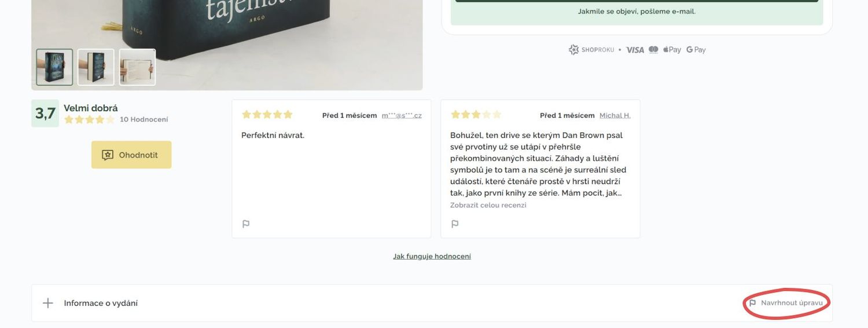This screenshot has width=868, height=328.
Task: Click the VISA payment icon
Action: coord(635,50)
